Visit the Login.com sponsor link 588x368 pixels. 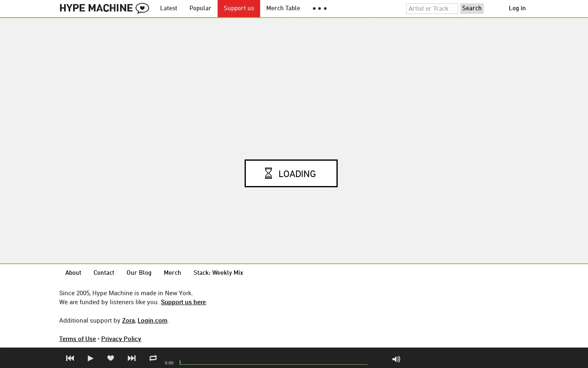coord(152,321)
